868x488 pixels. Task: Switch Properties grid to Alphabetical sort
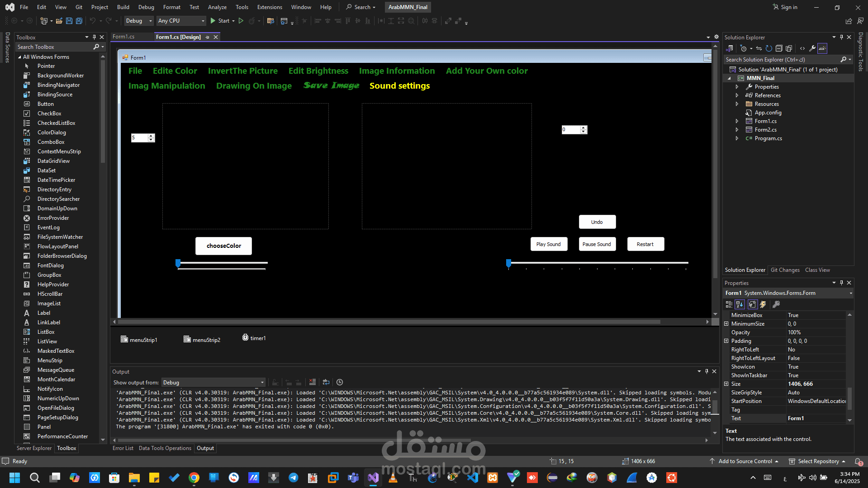(x=740, y=304)
